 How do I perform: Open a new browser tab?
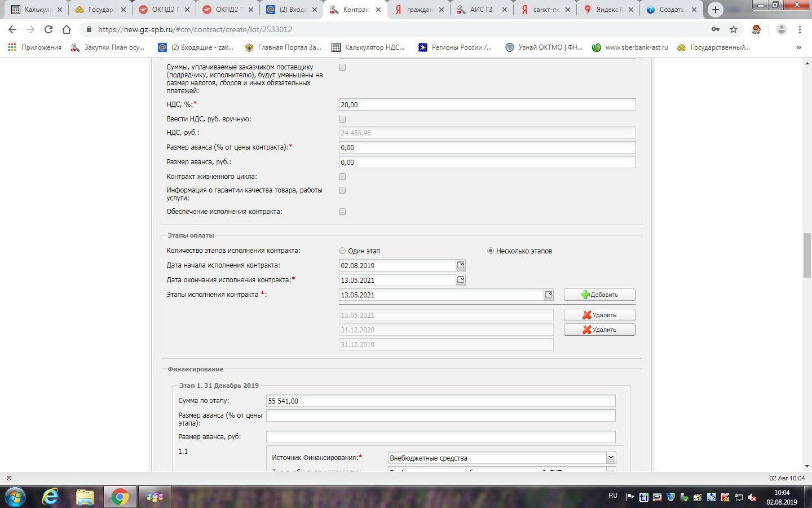coord(716,10)
